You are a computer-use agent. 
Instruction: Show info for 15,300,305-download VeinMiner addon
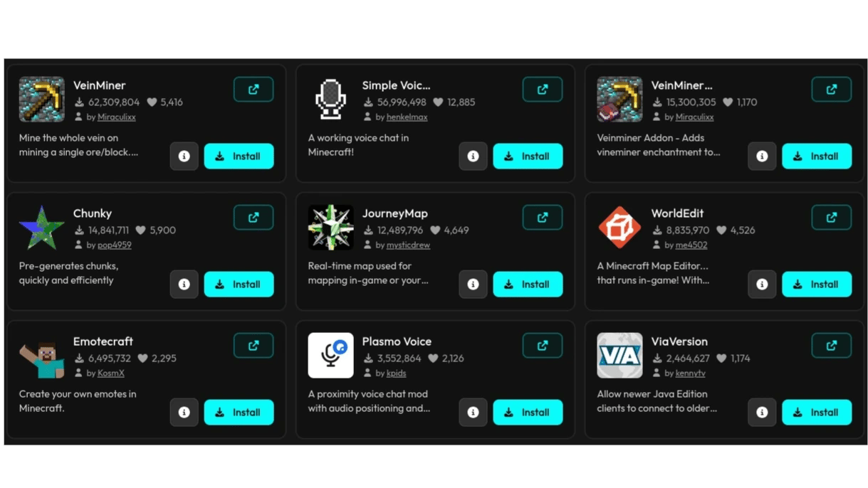coord(763,157)
